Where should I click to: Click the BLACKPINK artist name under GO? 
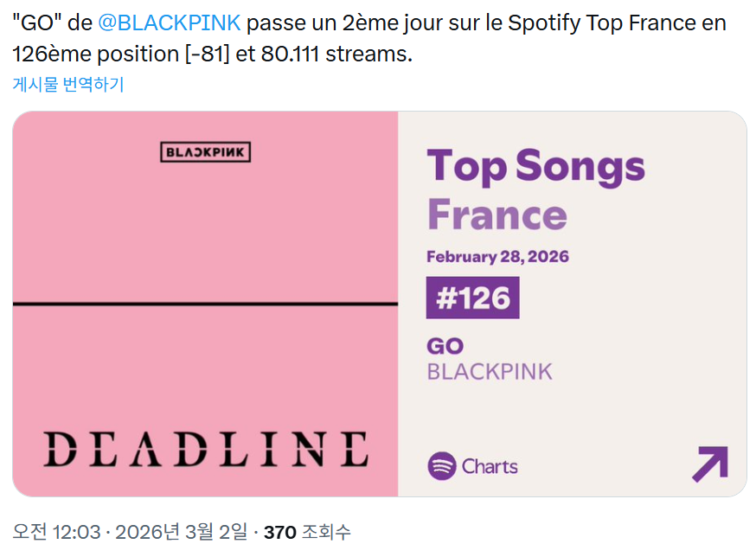point(490,372)
